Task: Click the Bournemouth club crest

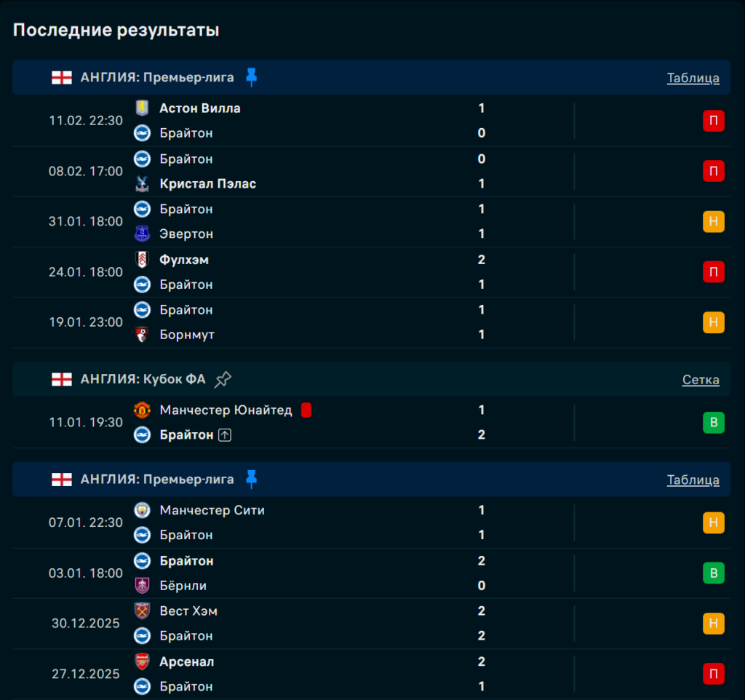Action: [x=142, y=335]
